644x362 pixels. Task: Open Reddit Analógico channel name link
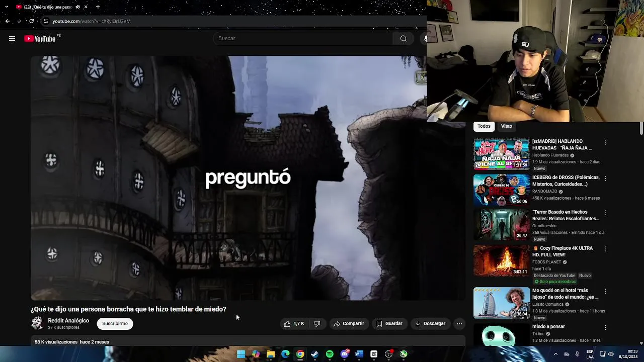coord(68,321)
